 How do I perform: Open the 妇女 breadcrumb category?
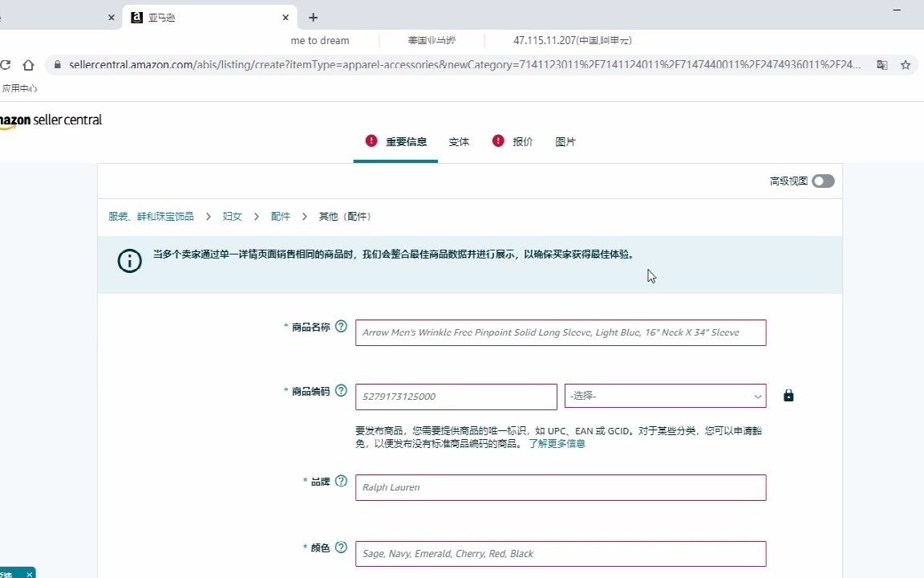pyautogui.click(x=232, y=216)
